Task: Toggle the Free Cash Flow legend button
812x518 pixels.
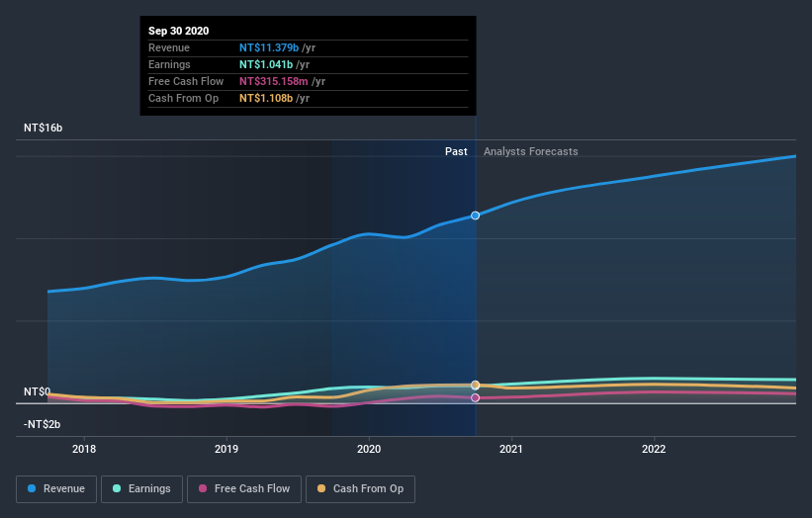Action: 244,489
